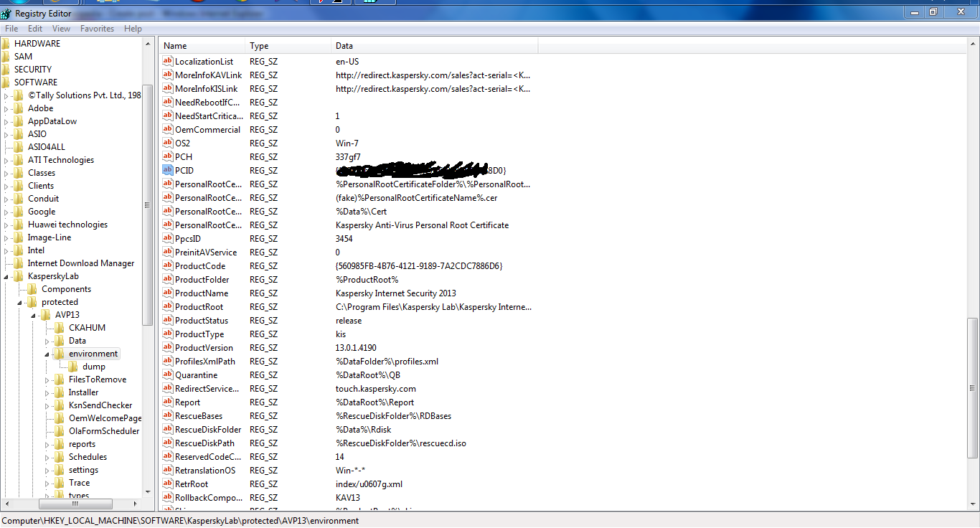The height and width of the screenshot is (528, 980).
Task: Open the Help menu
Action: [133, 29]
